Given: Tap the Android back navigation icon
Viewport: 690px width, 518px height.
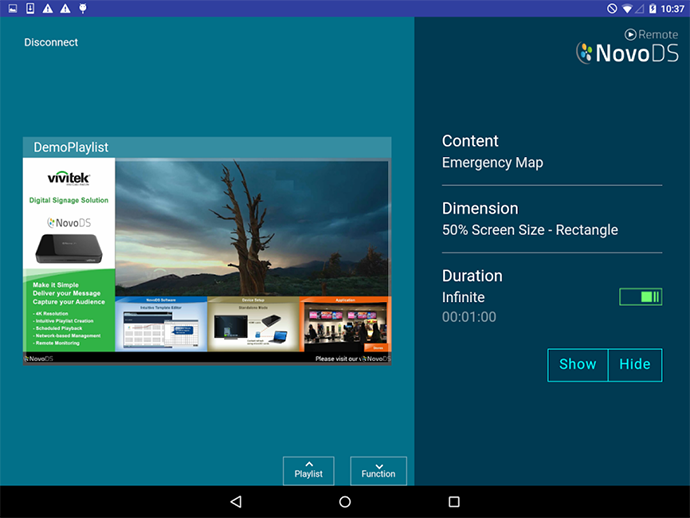Looking at the screenshot, I should pos(236,502).
